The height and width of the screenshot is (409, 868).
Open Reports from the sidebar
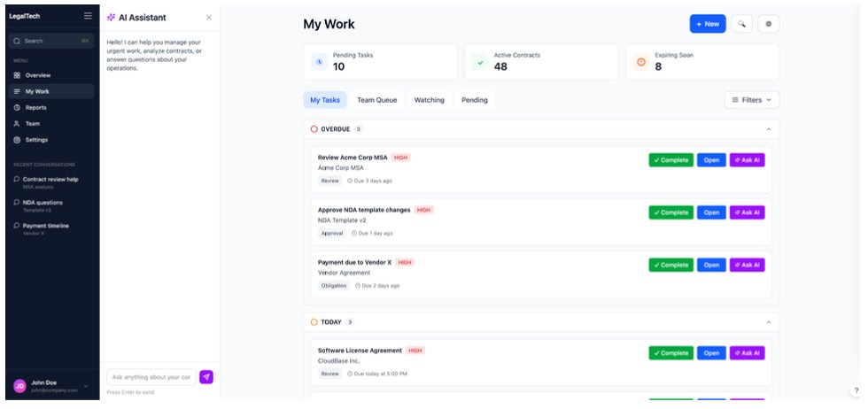(51, 107)
